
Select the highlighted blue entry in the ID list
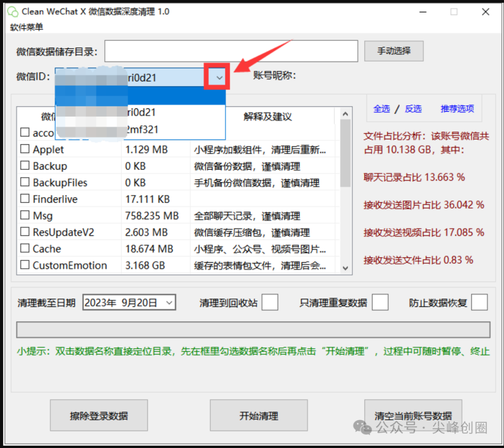coord(140,96)
